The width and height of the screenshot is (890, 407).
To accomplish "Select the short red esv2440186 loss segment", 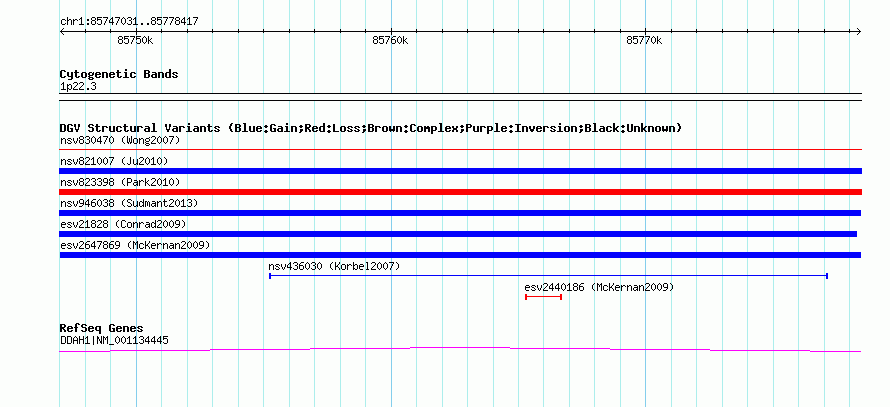I will (543, 297).
